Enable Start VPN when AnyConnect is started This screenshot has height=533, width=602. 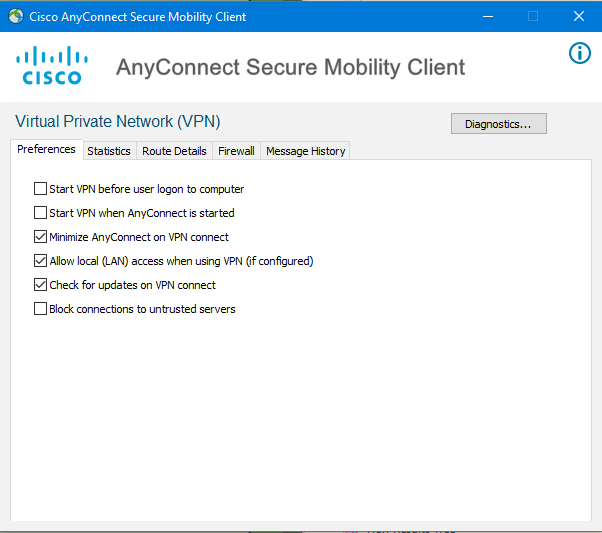coord(40,213)
